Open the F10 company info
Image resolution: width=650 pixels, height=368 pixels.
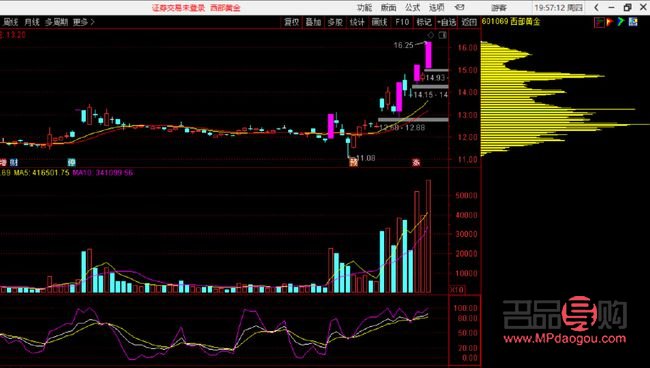click(x=402, y=22)
